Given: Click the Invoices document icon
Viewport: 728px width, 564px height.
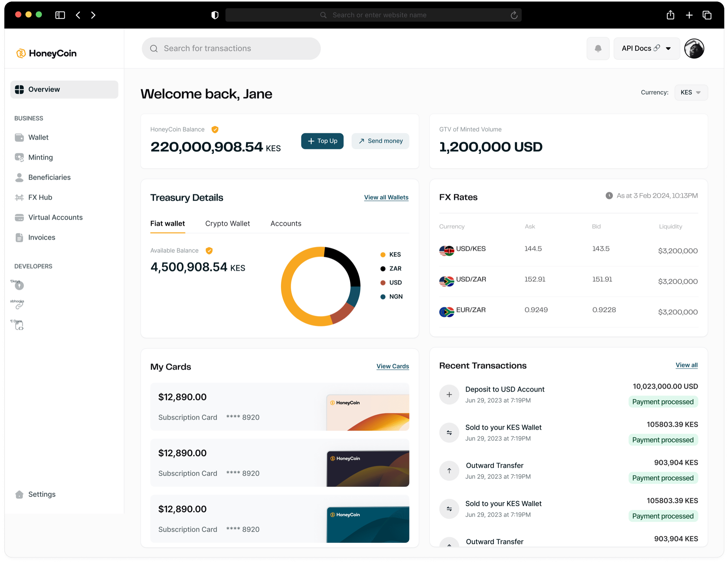Looking at the screenshot, I should pyautogui.click(x=19, y=237).
